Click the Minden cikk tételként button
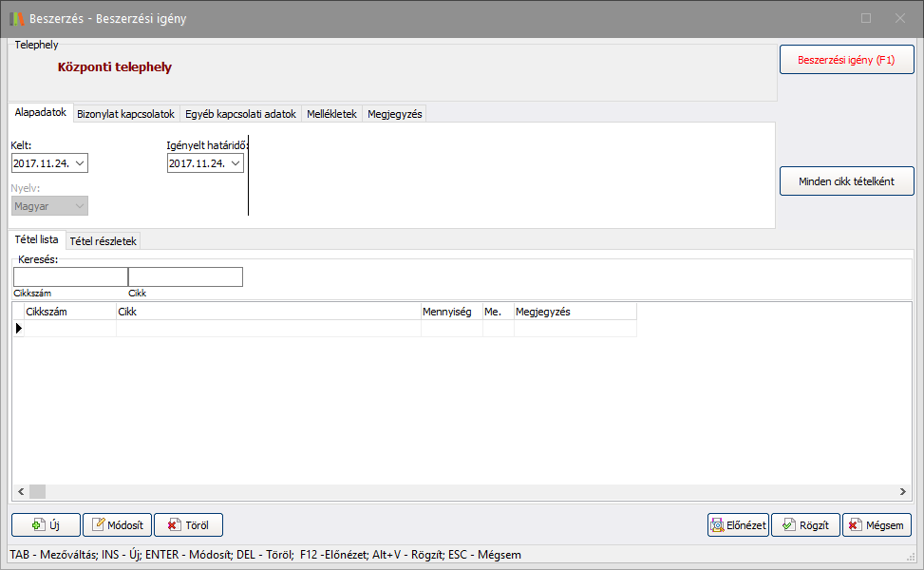The width and height of the screenshot is (924, 570). 846,181
